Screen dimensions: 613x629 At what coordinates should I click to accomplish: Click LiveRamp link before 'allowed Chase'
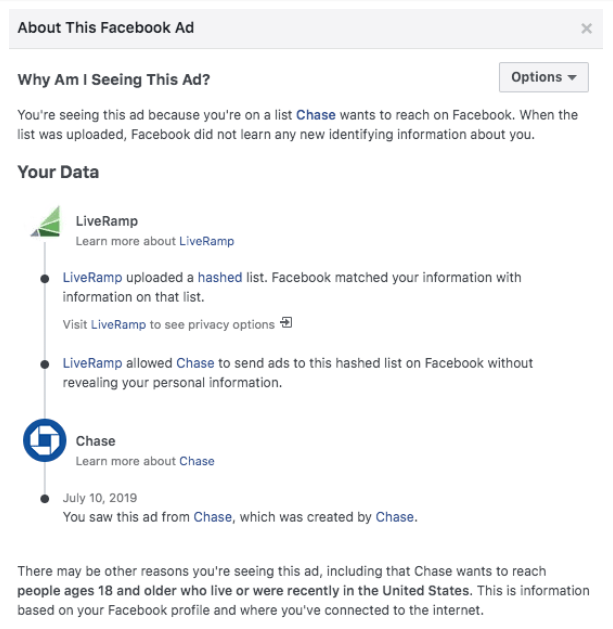tap(92, 363)
